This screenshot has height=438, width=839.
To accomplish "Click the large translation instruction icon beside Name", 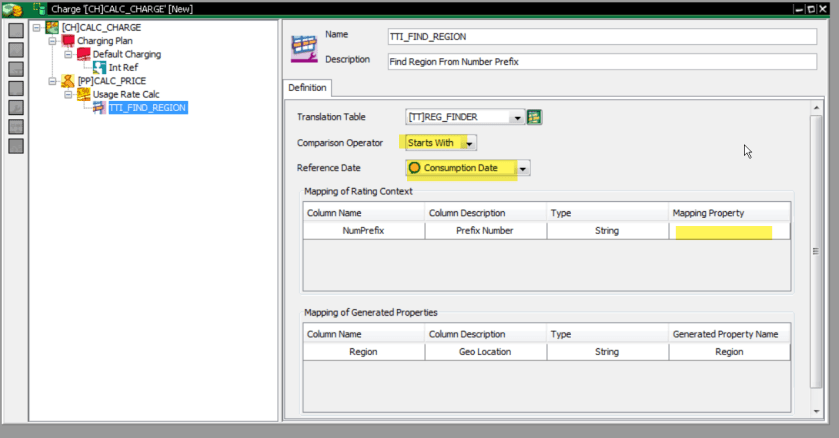I will (304, 48).
